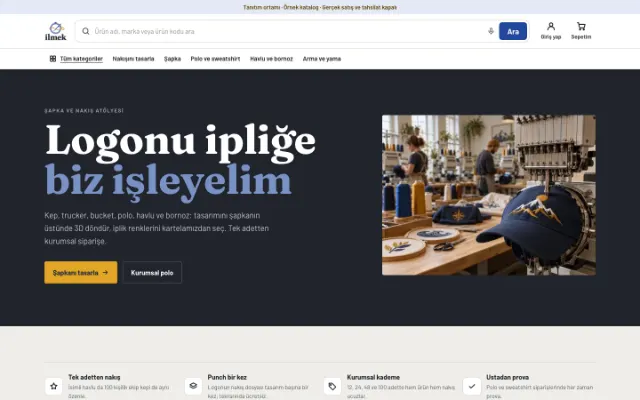Click the magnifier icon in search bar
Screen dimensions: 640x400
coord(86,31)
